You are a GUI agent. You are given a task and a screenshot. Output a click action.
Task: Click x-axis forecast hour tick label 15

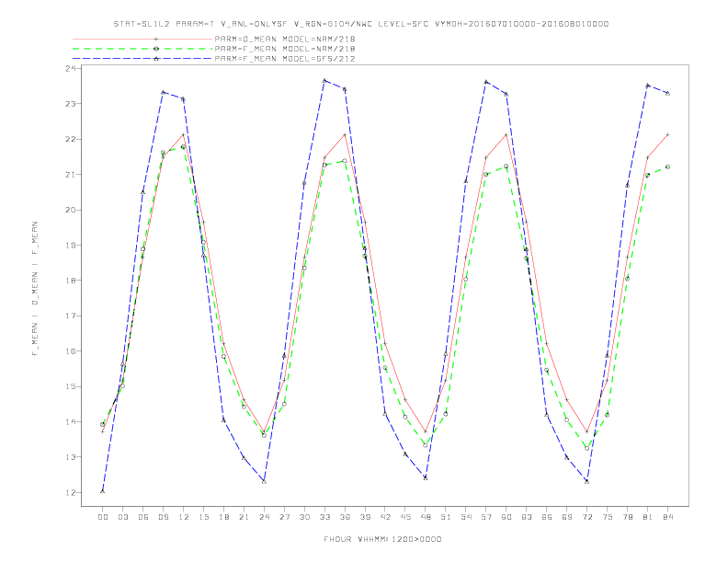(x=203, y=517)
